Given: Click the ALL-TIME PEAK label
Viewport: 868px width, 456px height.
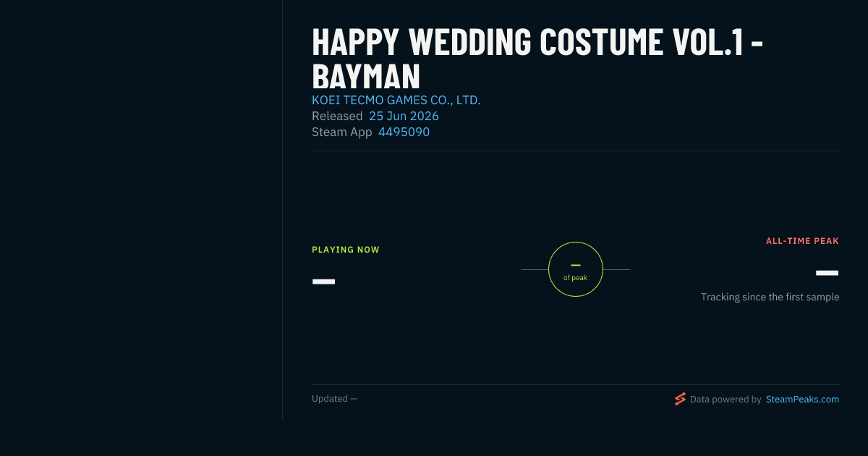Looking at the screenshot, I should (802, 241).
